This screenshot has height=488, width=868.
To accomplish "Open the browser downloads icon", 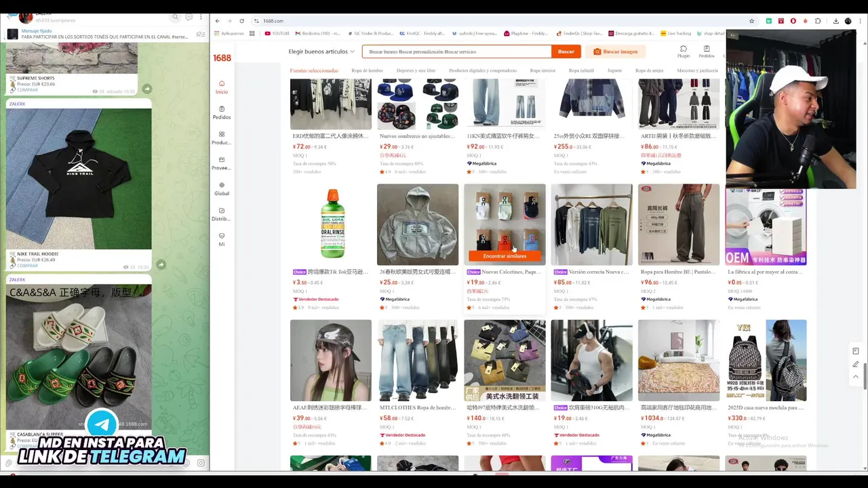I will (x=835, y=21).
